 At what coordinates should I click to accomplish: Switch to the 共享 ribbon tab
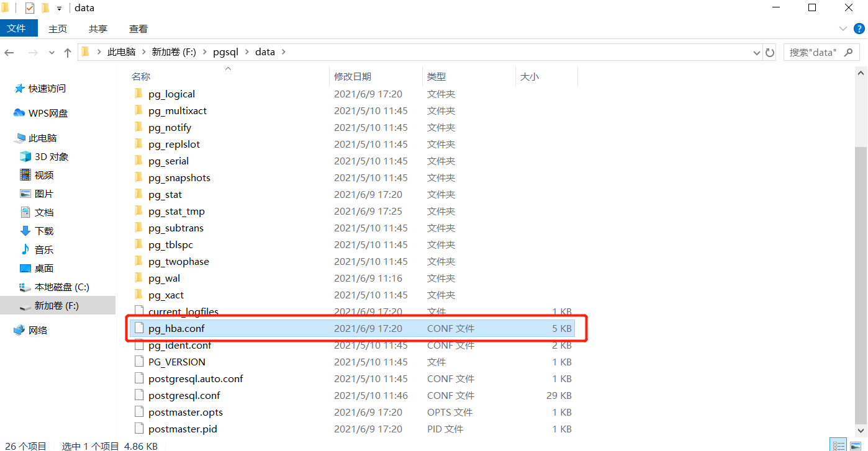coord(97,29)
